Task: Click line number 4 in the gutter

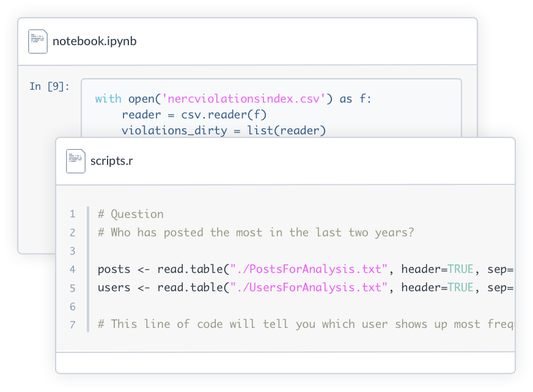Action: click(x=73, y=269)
